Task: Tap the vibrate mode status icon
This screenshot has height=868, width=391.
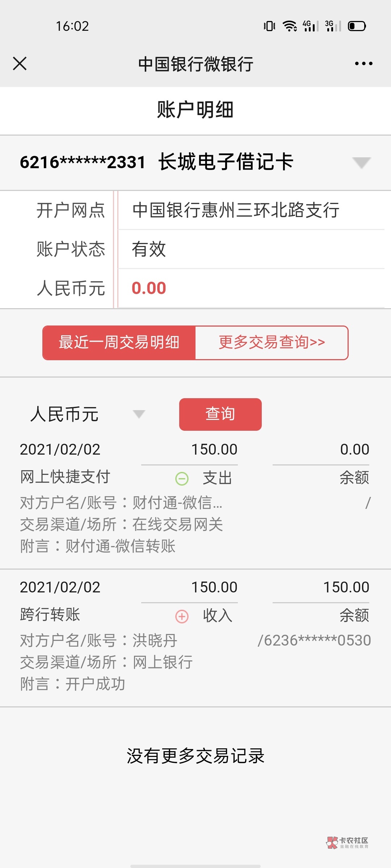Action: click(x=269, y=26)
